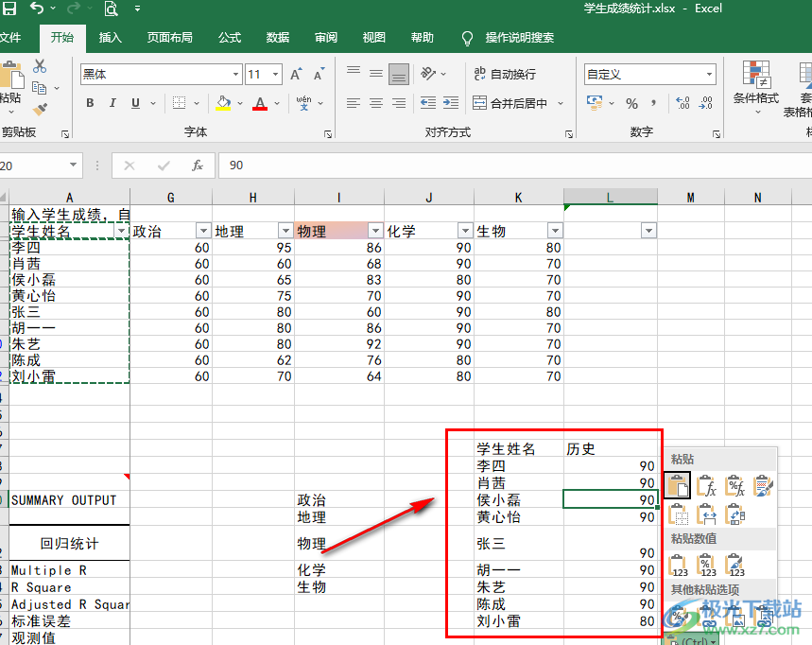Open filter dropdown for 政治 column
812x645 pixels.
click(203, 231)
